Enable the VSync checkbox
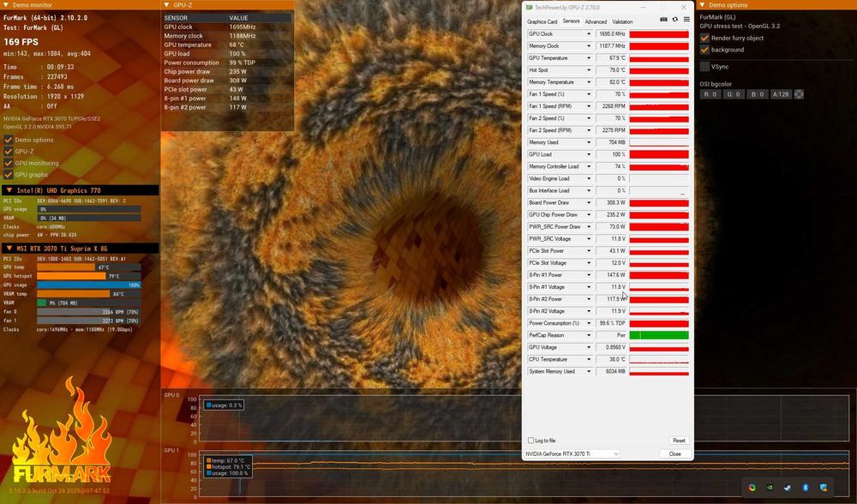This screenshot has height=504, width=857. pos(704,67)
